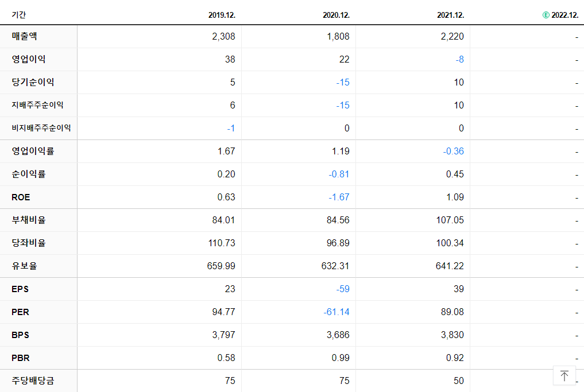Click the 기간 header label
The height and width of the screenshot is (392, 584).
point(18,15)
